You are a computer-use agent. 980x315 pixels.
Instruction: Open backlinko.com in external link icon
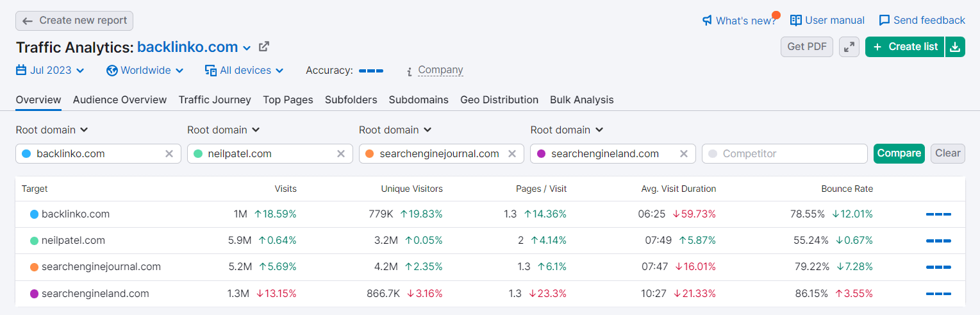pyautogui.click(x=263, y=47)
